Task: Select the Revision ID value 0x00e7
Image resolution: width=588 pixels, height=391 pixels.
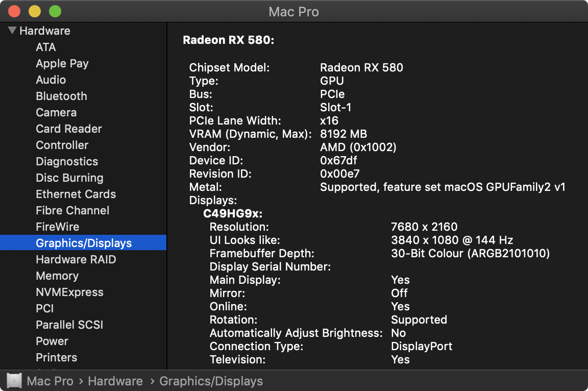Action: click(340, 174)
